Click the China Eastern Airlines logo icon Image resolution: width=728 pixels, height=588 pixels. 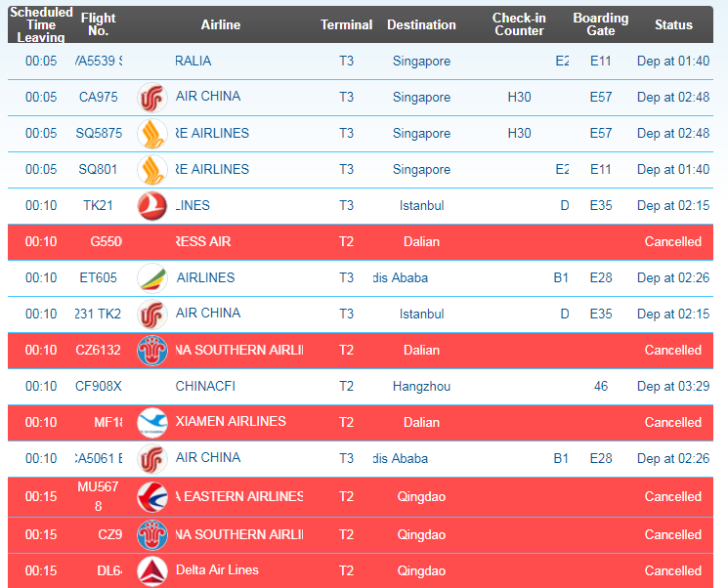click(152, 496)
